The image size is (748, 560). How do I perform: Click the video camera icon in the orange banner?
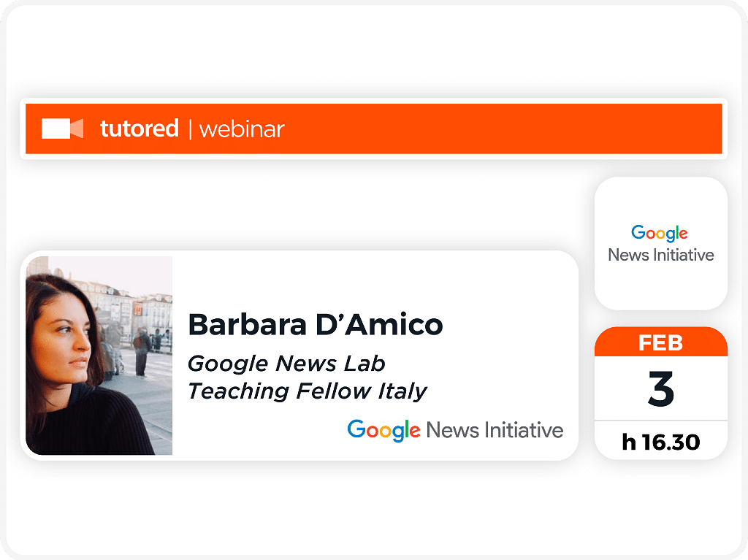[63, 129]
